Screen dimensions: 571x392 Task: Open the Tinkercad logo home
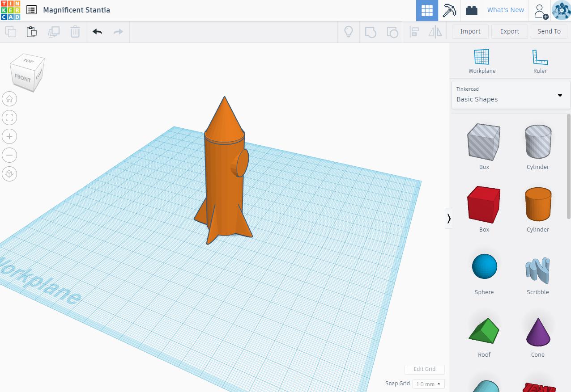(x=10, y=10)
